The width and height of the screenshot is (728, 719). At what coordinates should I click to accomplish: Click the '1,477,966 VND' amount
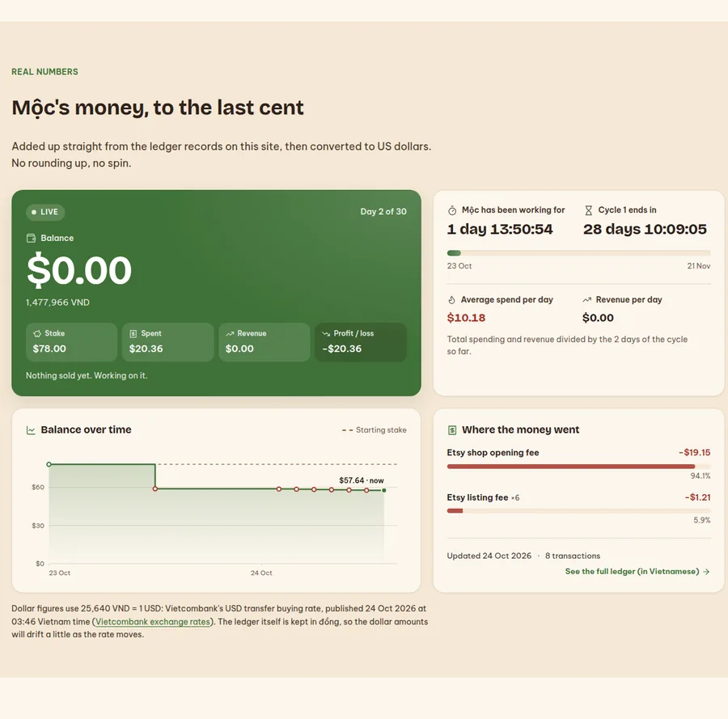pos(57,302)
